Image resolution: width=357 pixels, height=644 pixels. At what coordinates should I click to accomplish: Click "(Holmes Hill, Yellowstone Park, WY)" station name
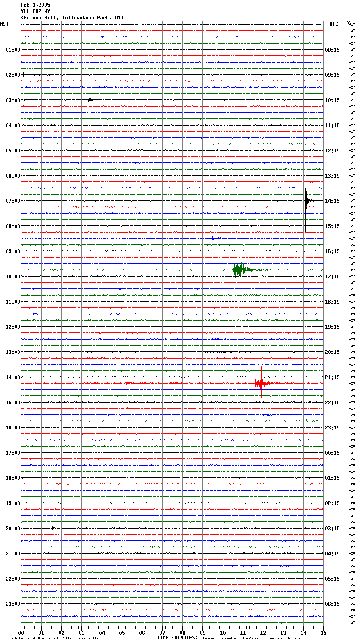(x=72, y=18)
